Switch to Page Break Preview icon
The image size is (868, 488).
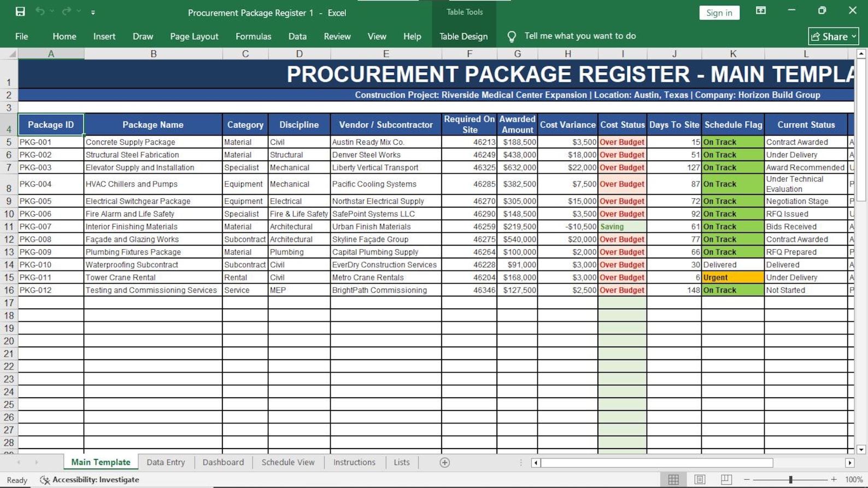pyautogui.click(x=726, y=480)
